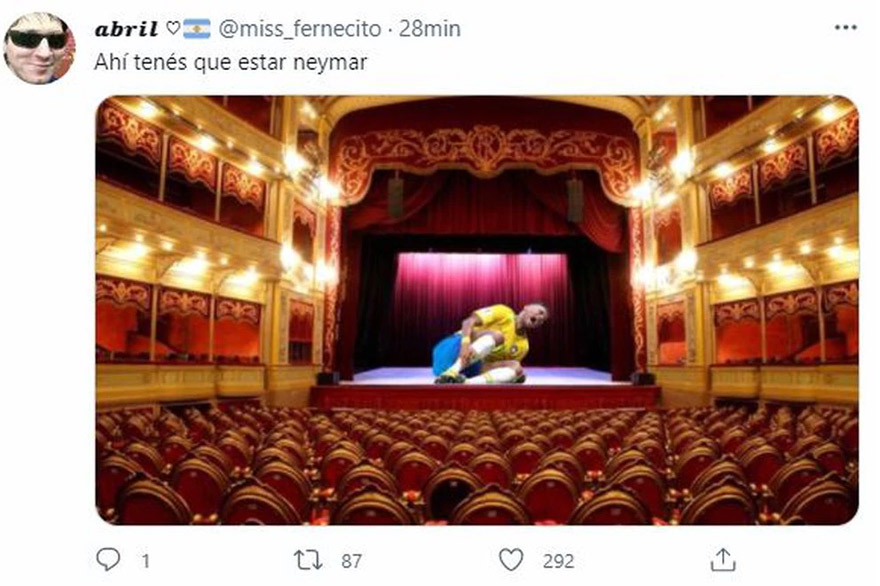
Task: Click the tweet text mentioning neymar
Action: point(231,62)
